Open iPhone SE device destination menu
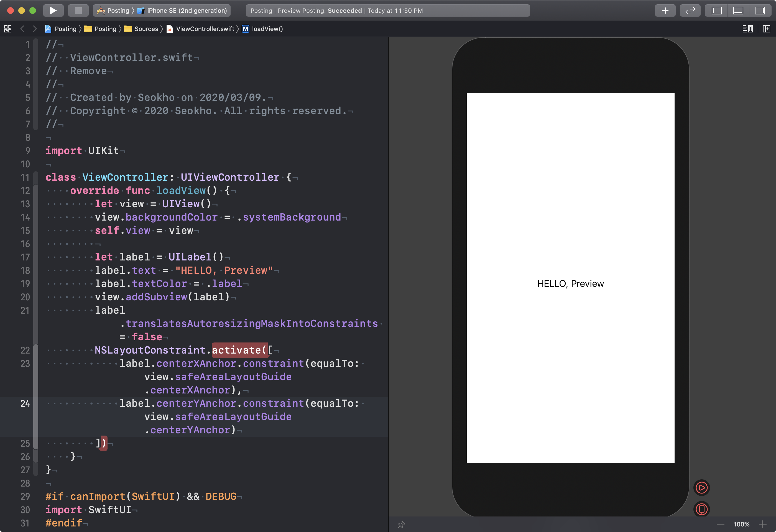The height and width of the screenshot is (532, 776). tap(186, 10)
